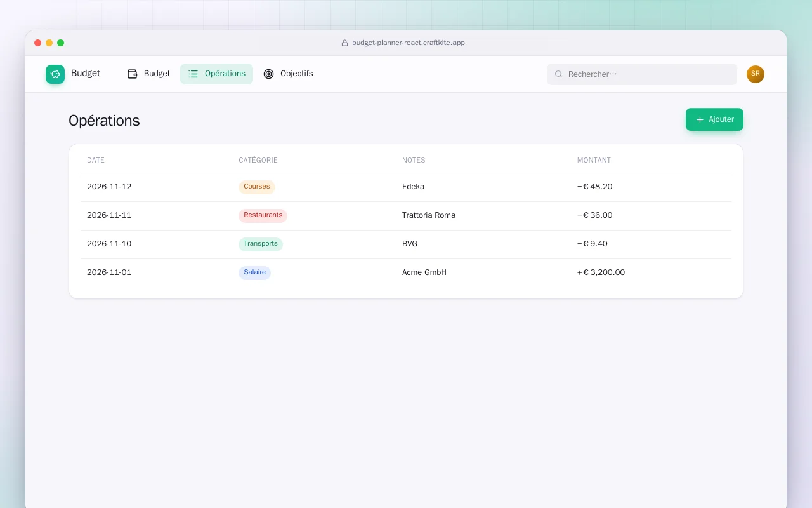This screenshot has width=812, height=508.
Task: Click the DATE column header
Action: tap(96, 160)
